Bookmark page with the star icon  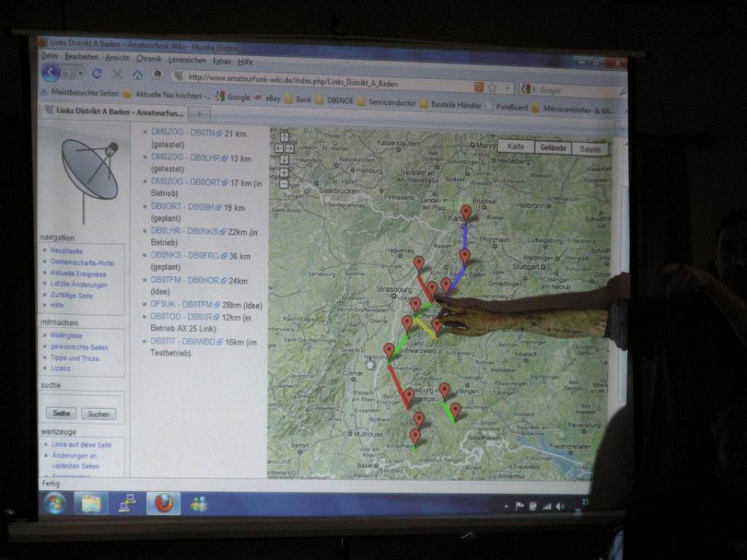tap(492, 88)
